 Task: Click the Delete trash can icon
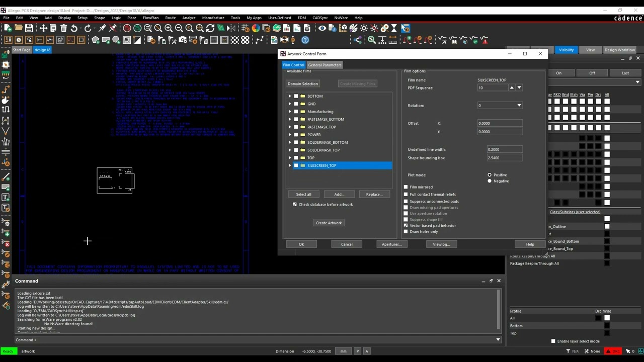point(63,28)
